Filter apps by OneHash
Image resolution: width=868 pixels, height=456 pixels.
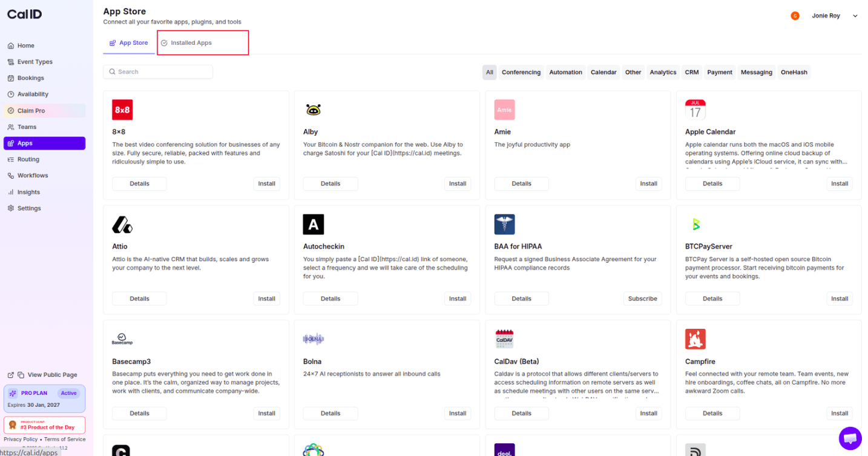[794, 72]
